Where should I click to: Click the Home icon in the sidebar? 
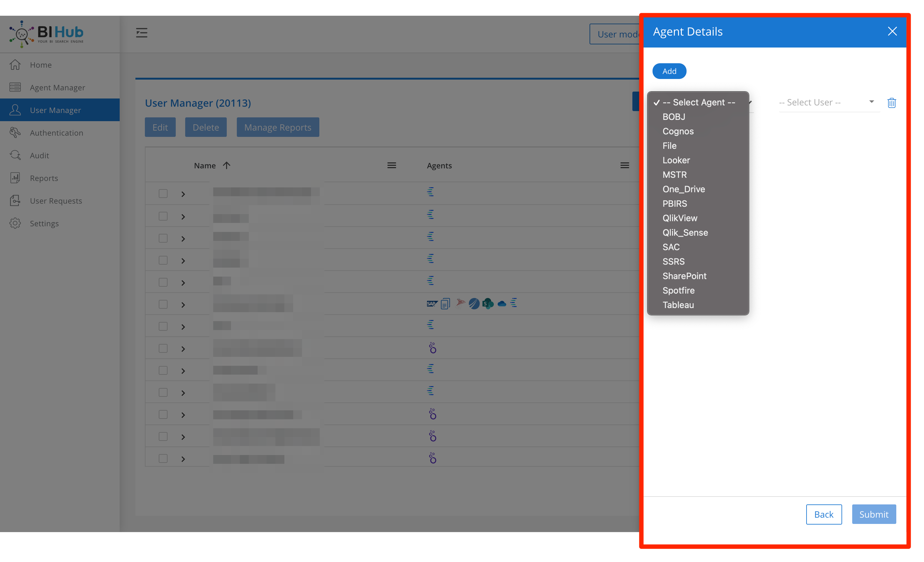[15, 65]
